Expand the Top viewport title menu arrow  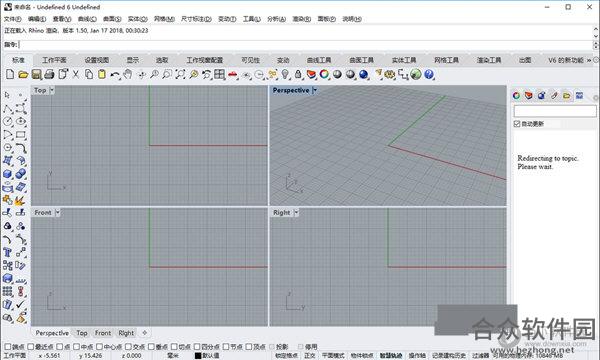52,90
